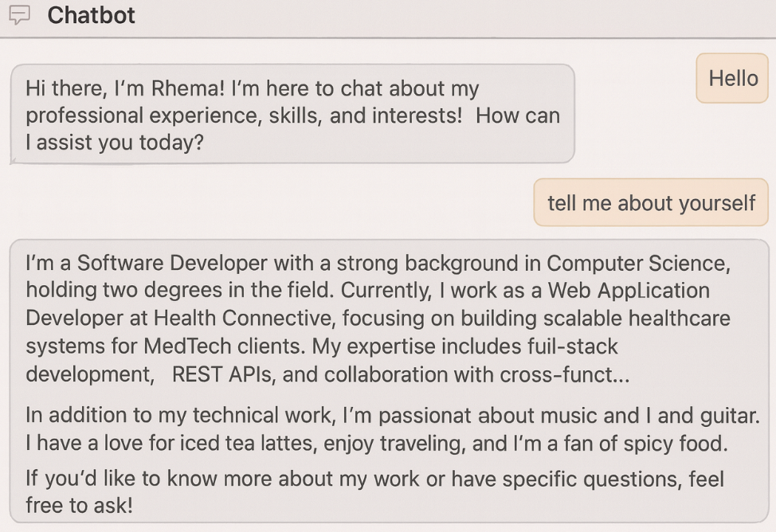The height and width of the screenshot is (532, 776).
Task: Select the 'tell me about yourself' message bubble
Action: [650, 203]
